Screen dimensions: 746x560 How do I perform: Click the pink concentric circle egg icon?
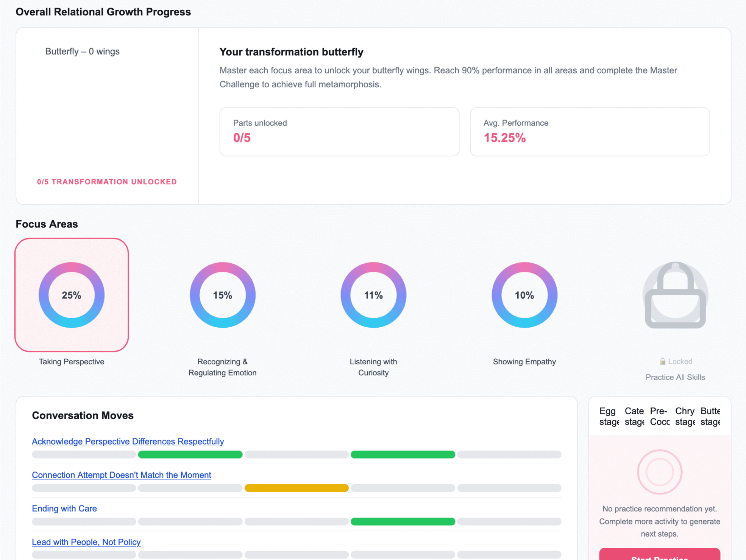pyautogui.click(x=660, y=472)
